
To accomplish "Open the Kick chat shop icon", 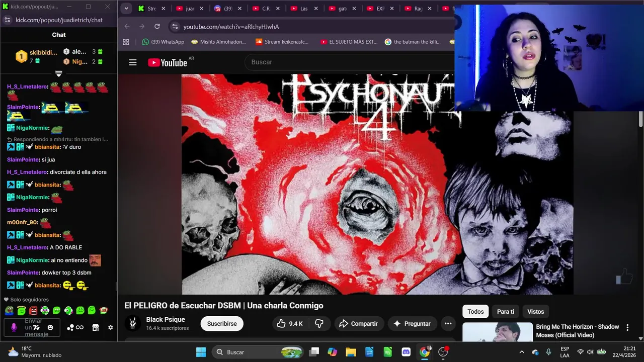I will coord(96,327).
